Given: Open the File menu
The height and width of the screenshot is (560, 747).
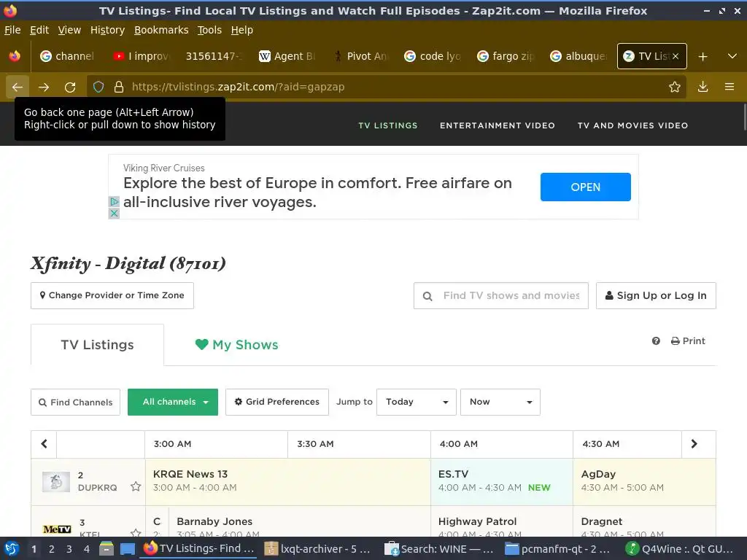Looking at the screenshot, I should coord(12,30).
